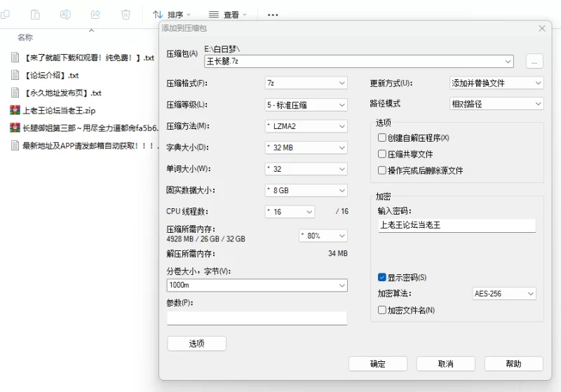Open the 压缩格式 dropdown showing 7z
The width and height of the screenshot is (561, 392).
tap(306, 83)
